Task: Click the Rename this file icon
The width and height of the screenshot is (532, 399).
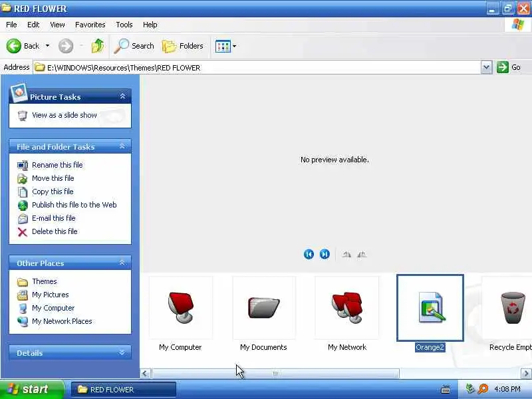Action: tap(23, 165)
